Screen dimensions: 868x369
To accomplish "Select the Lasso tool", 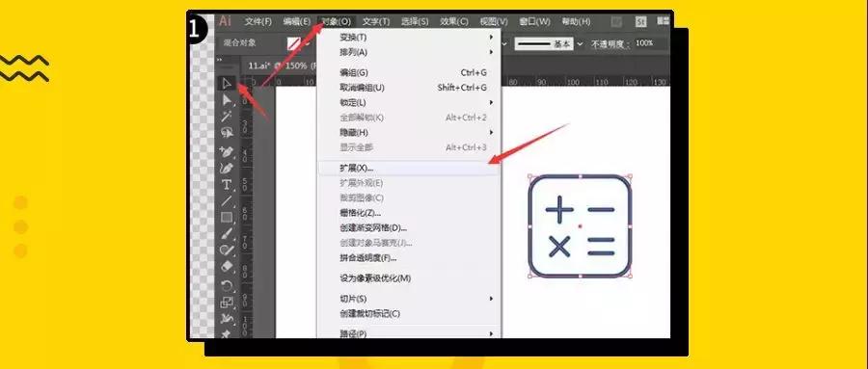I will point(227,132).
